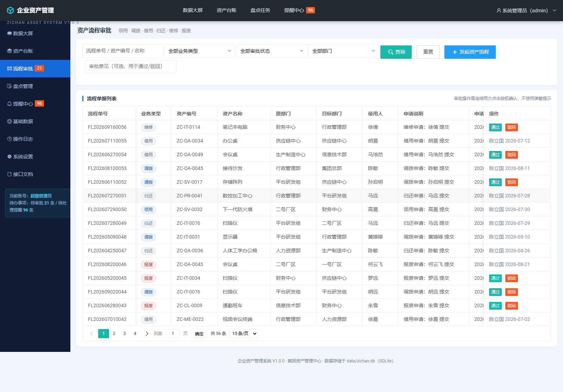Click the 重置 reset button

(428, 52)
